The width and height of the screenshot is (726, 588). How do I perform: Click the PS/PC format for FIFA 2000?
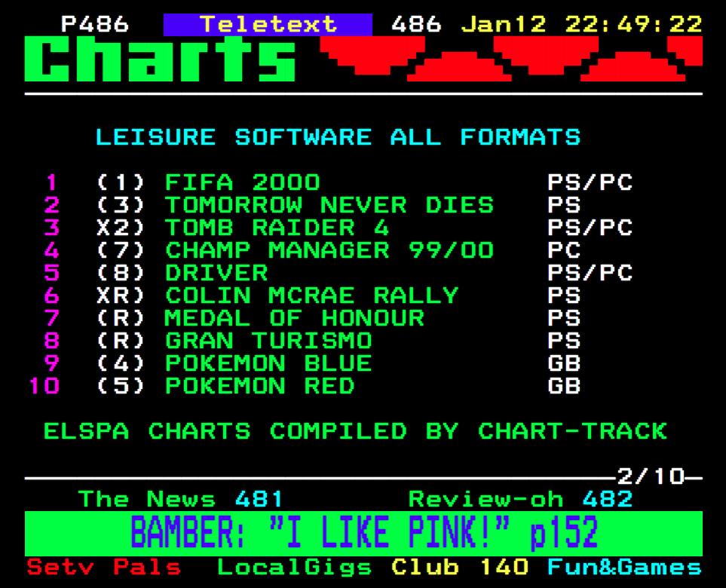pyautogui.click(x=590, y=182)
